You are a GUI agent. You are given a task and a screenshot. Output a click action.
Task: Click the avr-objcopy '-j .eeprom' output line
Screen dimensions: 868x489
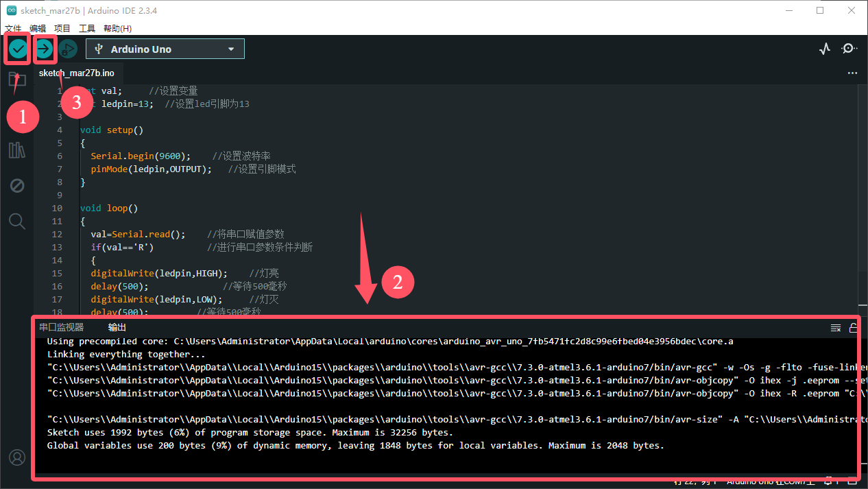click(x=453, y=380)
